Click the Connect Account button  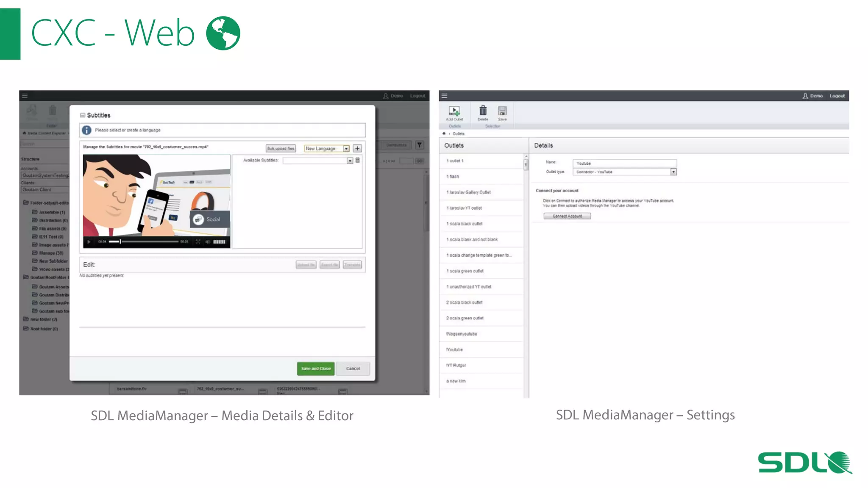click(567, 216)
